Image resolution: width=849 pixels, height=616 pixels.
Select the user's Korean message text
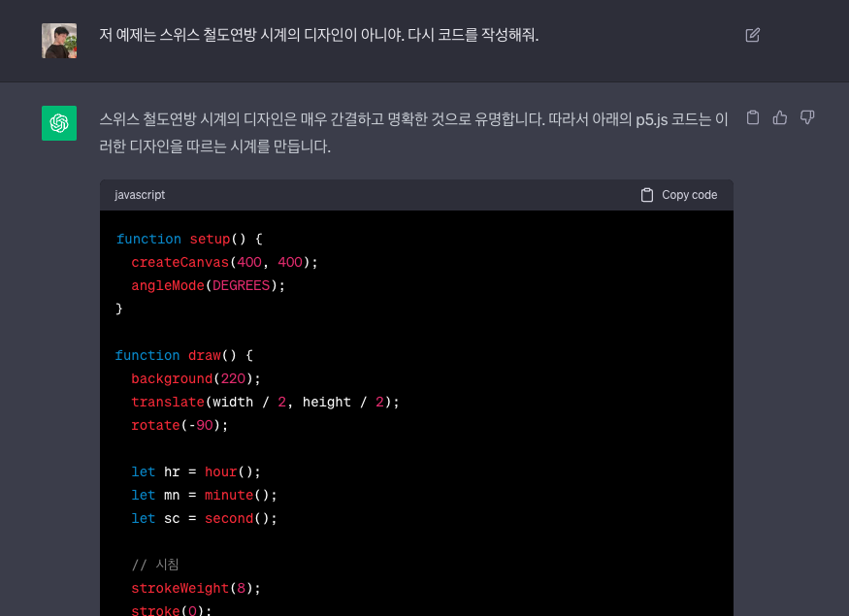point(322,35)
